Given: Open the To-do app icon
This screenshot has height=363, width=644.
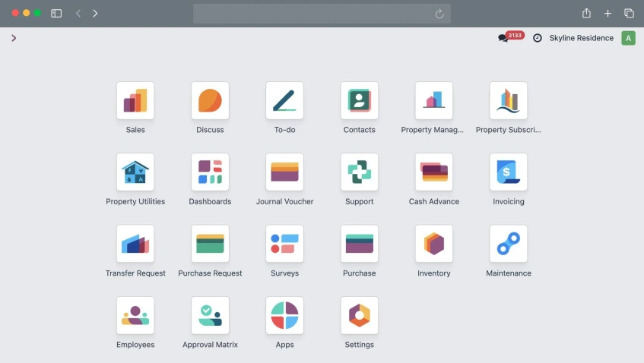Looking at the screenshot, I should (x=284, y=101).
